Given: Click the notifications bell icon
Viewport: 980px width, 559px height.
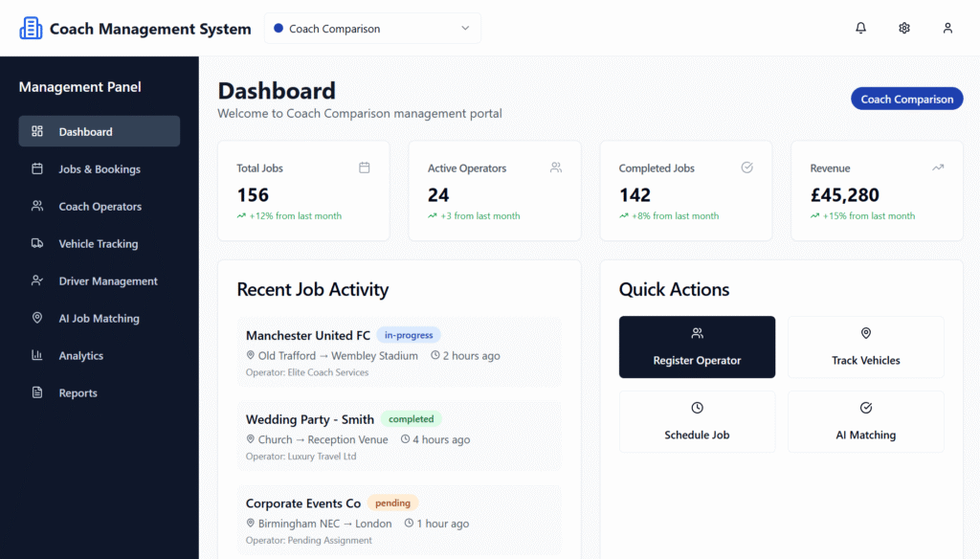Looking at the screenshot, I should pos(860,29).
